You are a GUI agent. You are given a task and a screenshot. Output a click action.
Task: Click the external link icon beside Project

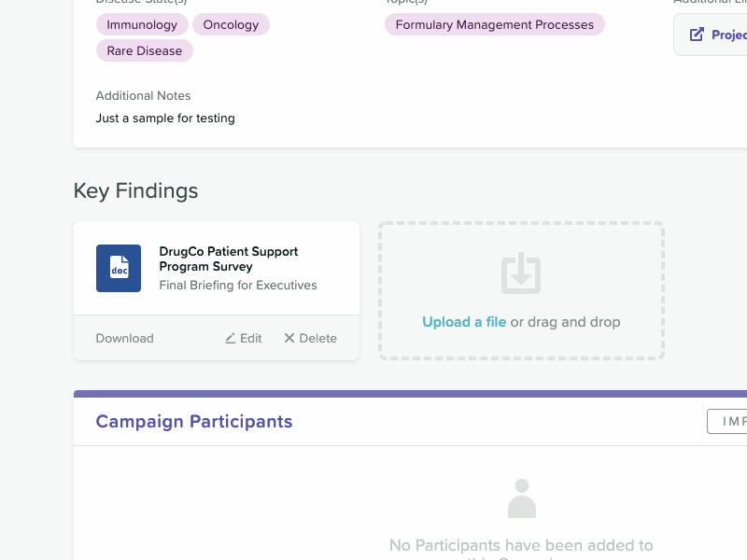pos(697,35)
